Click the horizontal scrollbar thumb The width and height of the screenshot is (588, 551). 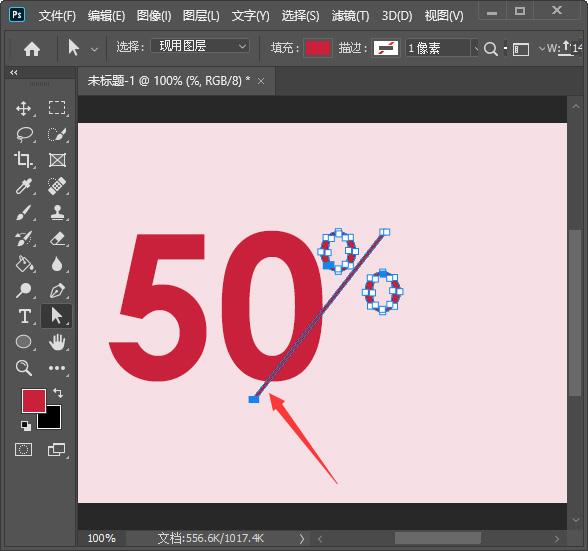438,538
